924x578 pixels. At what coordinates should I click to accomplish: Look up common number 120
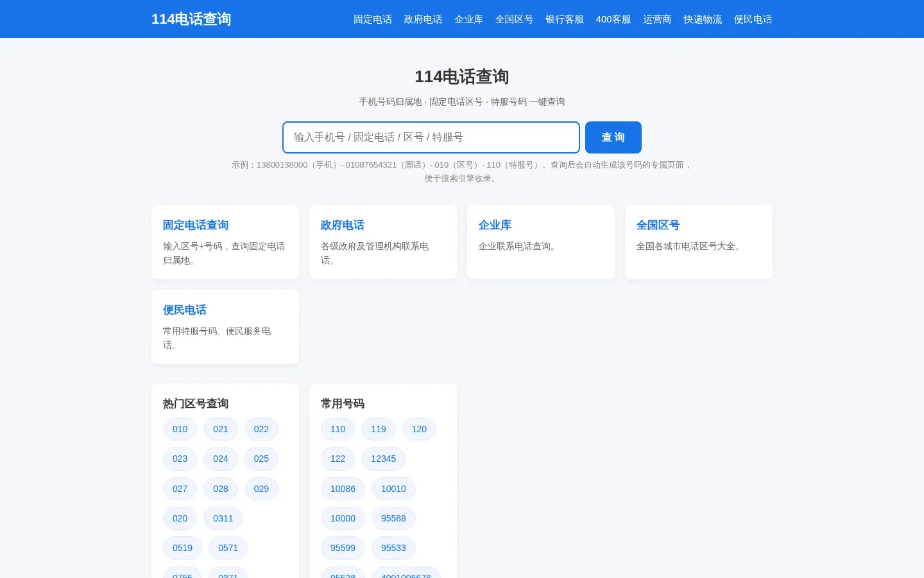419,429
